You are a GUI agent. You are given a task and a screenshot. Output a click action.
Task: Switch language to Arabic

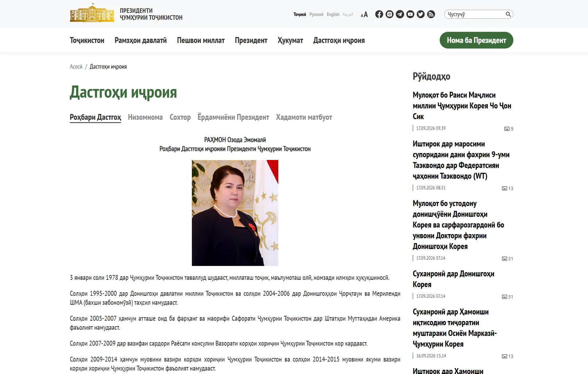pos(348,14)
